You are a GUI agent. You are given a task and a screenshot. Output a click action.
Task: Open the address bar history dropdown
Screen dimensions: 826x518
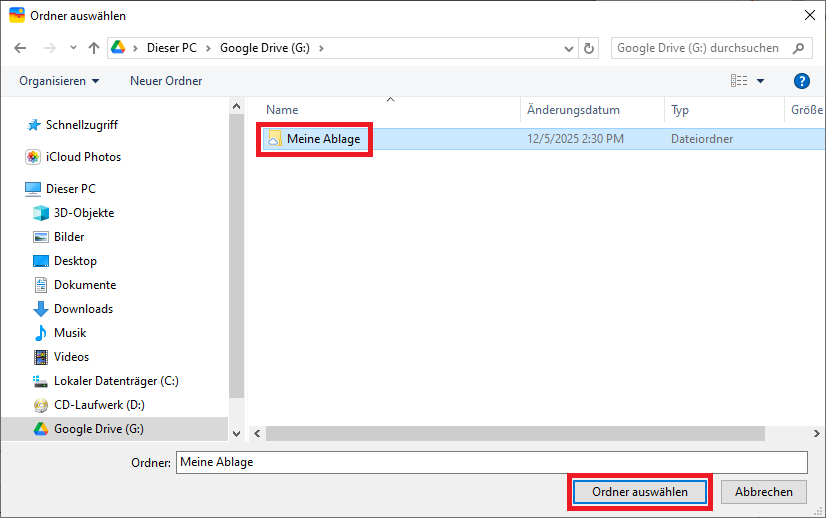click(568, 48)
